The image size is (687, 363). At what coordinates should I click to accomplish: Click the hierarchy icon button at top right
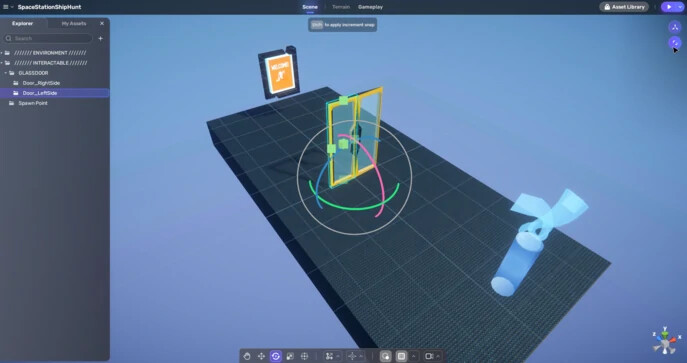[x=675, y=27]
